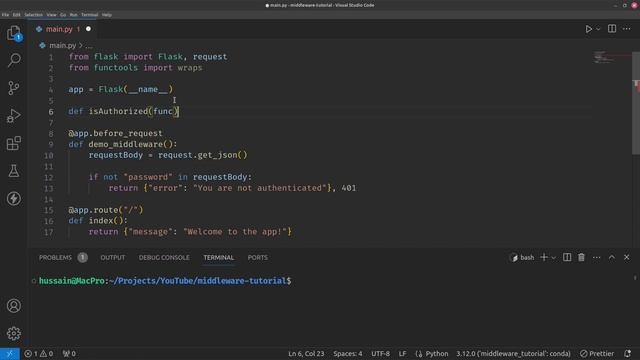This screenshot has width=640, height=360.
Task: Change indentation via Spaces: 4
Action: click(x=347, y=353)
